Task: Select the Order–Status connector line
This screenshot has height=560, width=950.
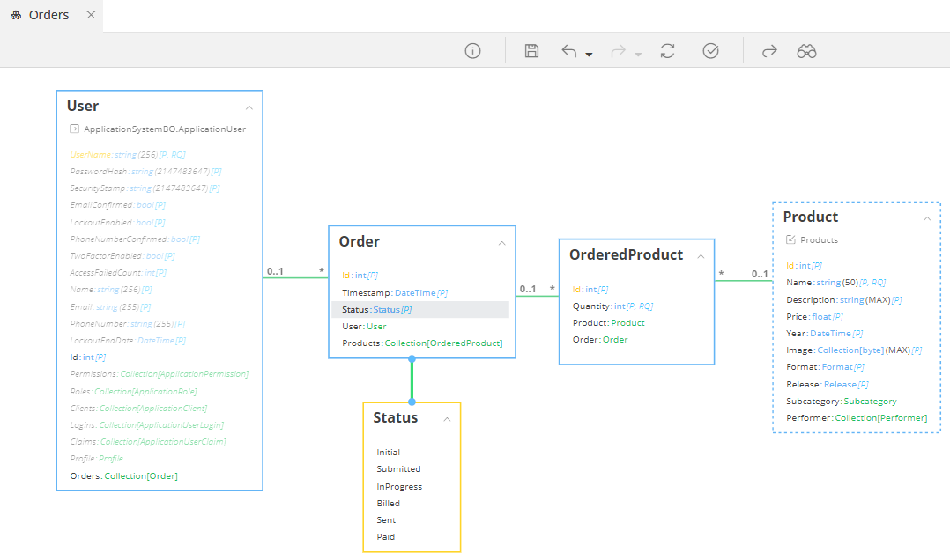Action: click(412, 379)
